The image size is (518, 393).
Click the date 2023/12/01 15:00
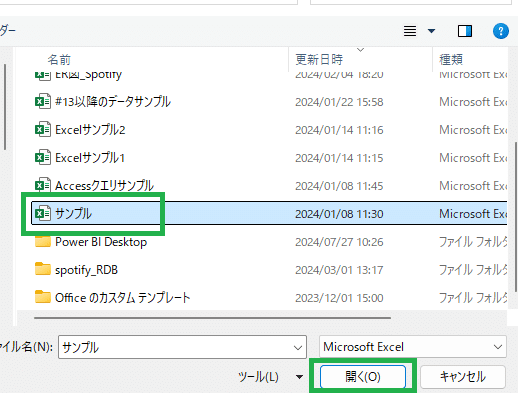click(x=339, y=298)
